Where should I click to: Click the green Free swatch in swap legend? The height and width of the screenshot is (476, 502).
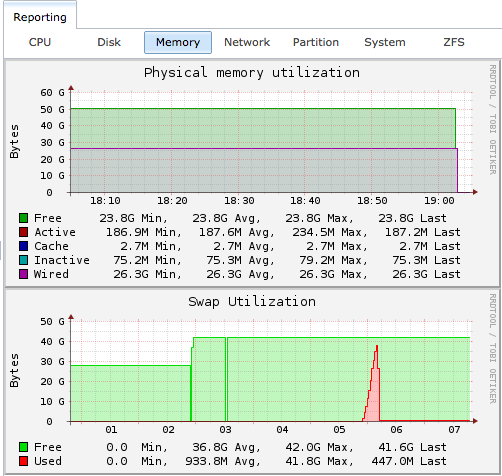23,447
